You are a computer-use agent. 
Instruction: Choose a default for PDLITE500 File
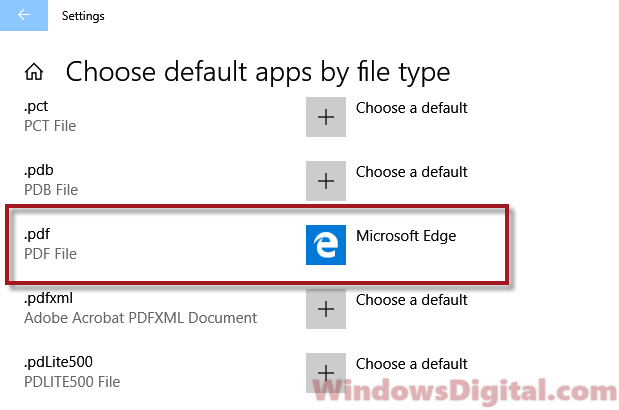411,364
